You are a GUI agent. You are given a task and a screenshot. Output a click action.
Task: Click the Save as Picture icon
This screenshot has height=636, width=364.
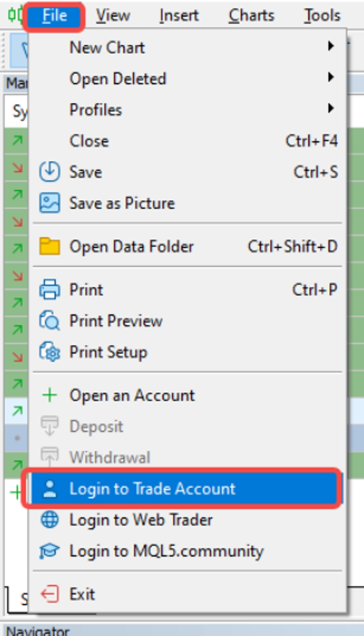50,203
